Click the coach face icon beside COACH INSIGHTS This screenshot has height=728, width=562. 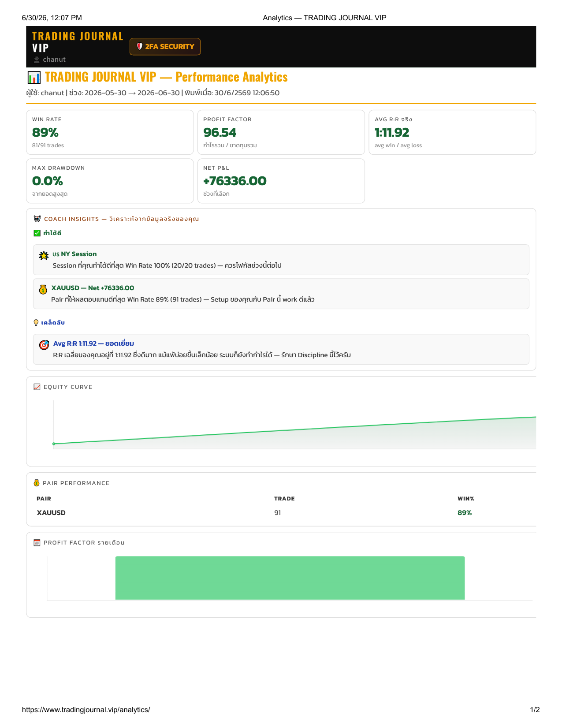click(37, 219)
